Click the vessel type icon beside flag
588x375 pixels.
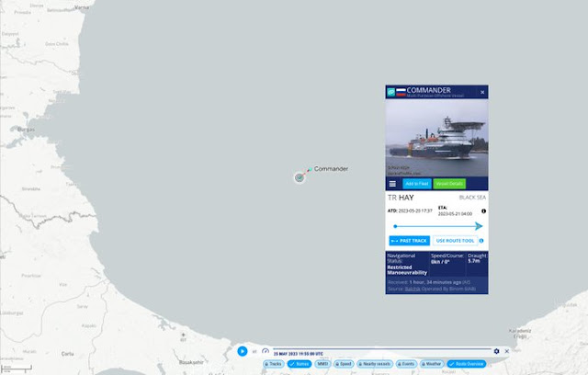click(391, 92)
